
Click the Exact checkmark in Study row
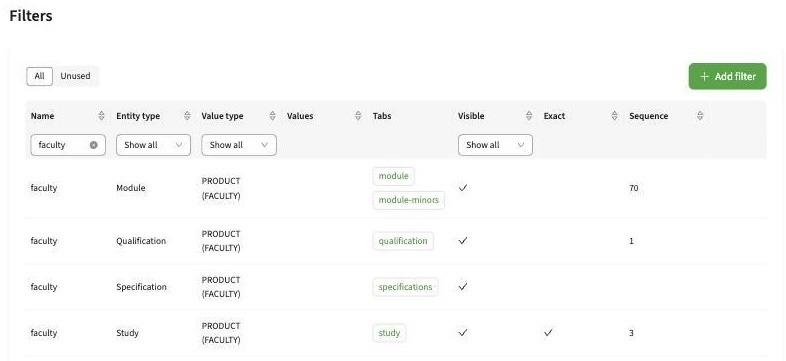click(548, 332)
